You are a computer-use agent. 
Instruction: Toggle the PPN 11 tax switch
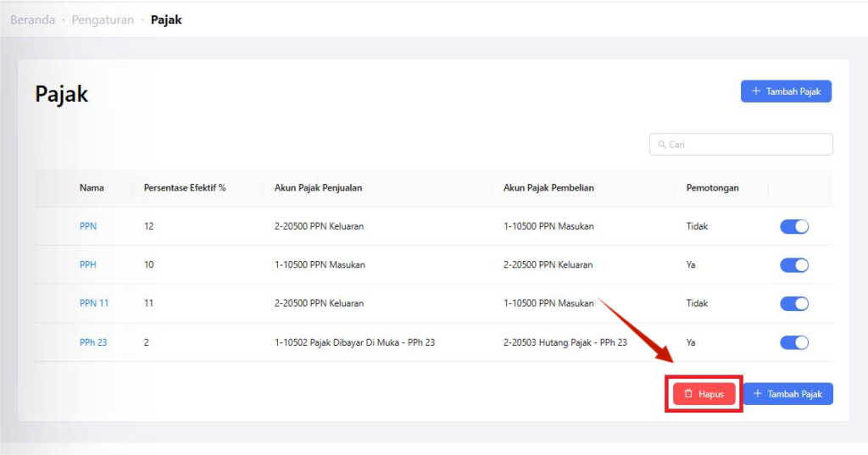tap(793, 303)
